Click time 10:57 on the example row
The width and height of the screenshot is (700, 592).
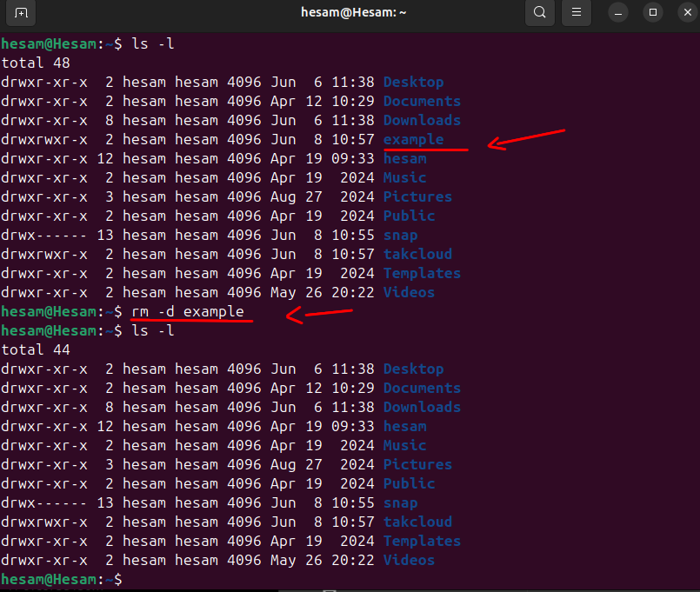point(353,140)
